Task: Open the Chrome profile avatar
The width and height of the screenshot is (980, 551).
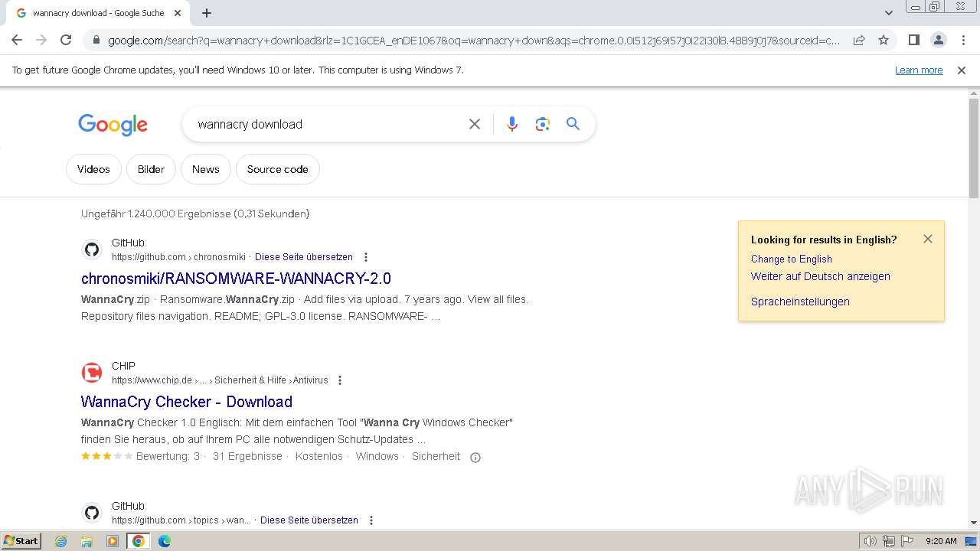Action: pyautogui.click(x=938, y=40)
